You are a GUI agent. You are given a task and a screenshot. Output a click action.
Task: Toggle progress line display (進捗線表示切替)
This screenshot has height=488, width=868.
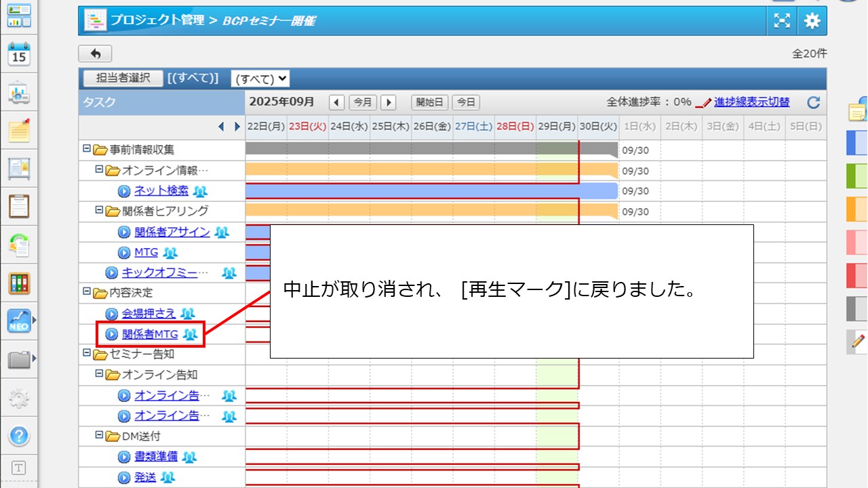point(751,102)
